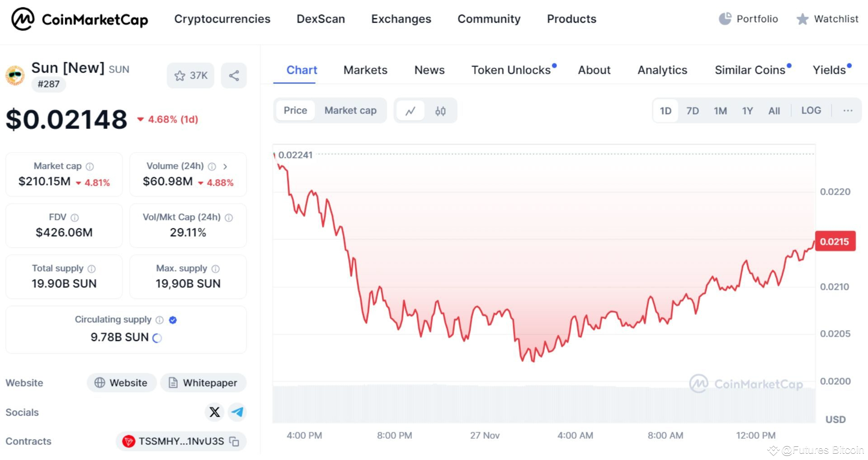The height and width of the screenshot is (460, 868).
Task: Open the Telegram social icon
Action: [237, 412]
